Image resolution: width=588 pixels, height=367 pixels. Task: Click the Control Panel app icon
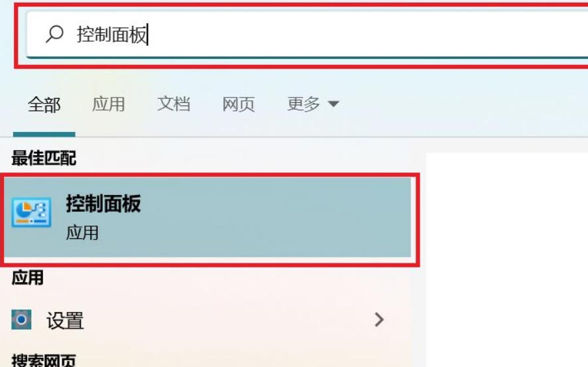pos(32,213)
